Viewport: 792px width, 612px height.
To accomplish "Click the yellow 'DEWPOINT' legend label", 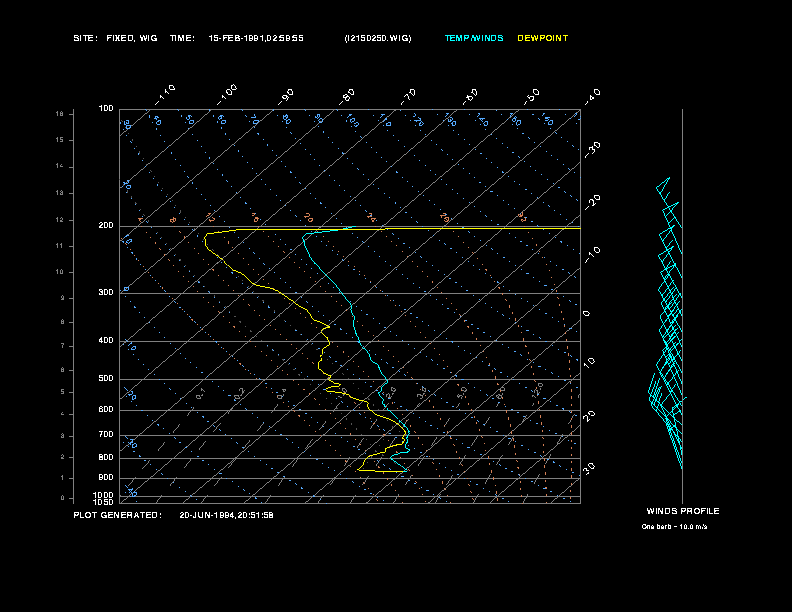I will (x=542, y=38).
